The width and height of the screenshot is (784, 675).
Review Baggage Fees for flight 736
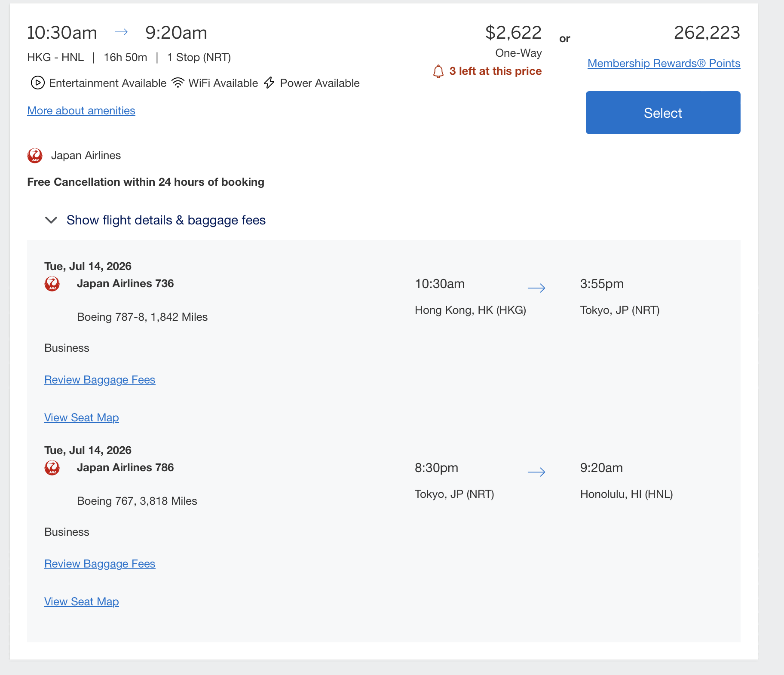tap(100, 380)
